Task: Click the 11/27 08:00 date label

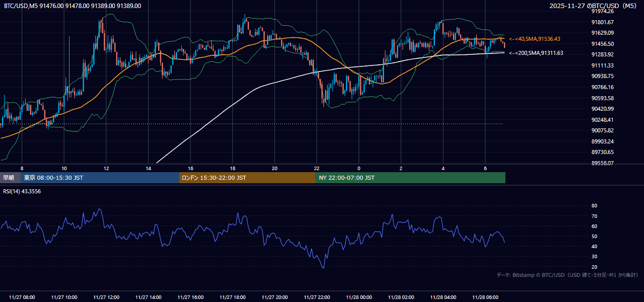Action: coord(22,297)
